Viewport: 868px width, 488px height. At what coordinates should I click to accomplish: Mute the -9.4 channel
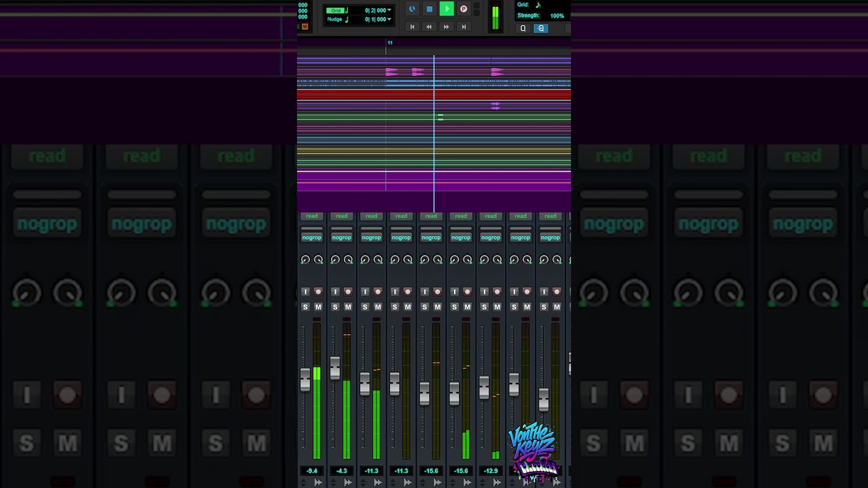[318, 307]
